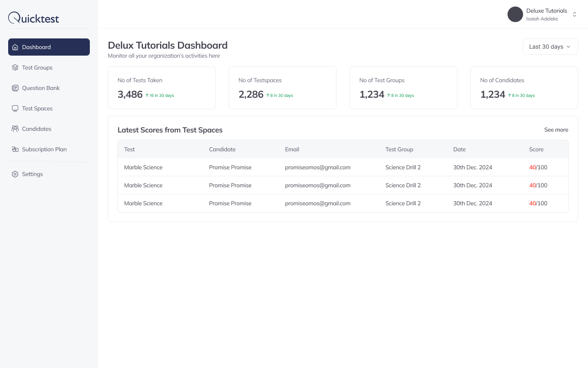
Task: Select the Candidates people icon
Action: (x=15, y=129)
